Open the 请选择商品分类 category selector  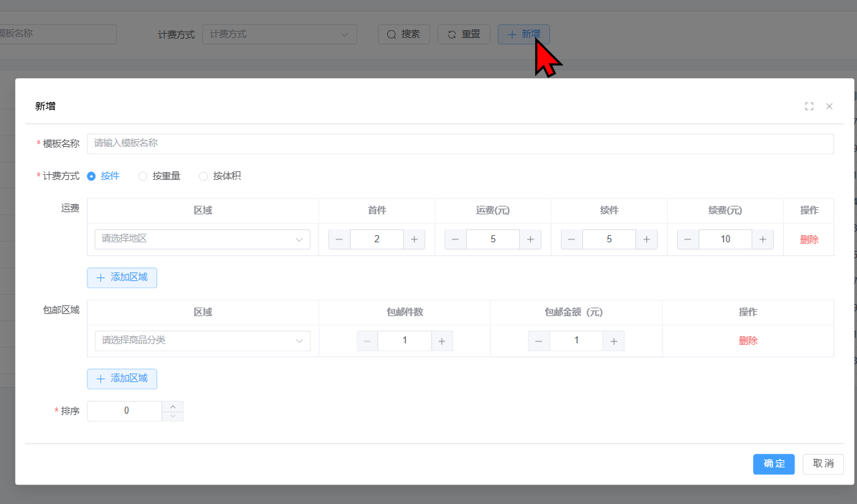click(202, 341)
